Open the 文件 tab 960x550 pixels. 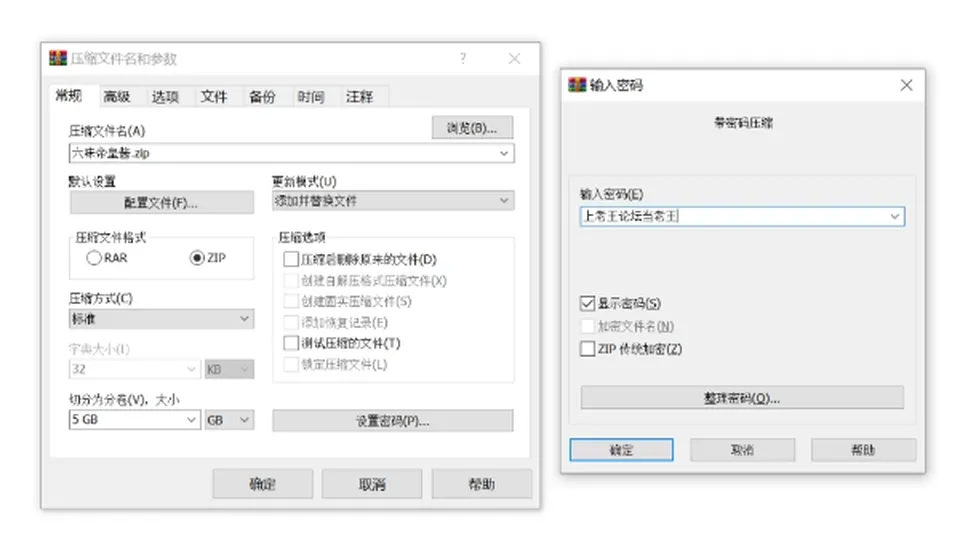tap(214, 96)
